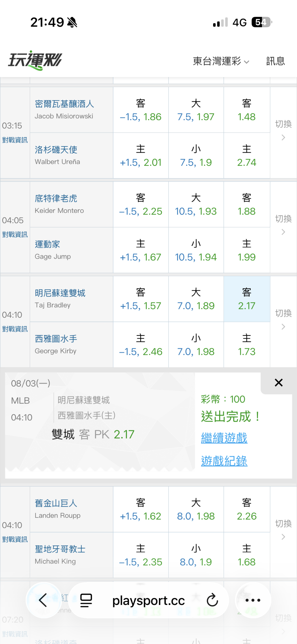Select Mariners 主 1.73 moneyline
The width and height of the screenshot is (297, 644).
[247, 345]
